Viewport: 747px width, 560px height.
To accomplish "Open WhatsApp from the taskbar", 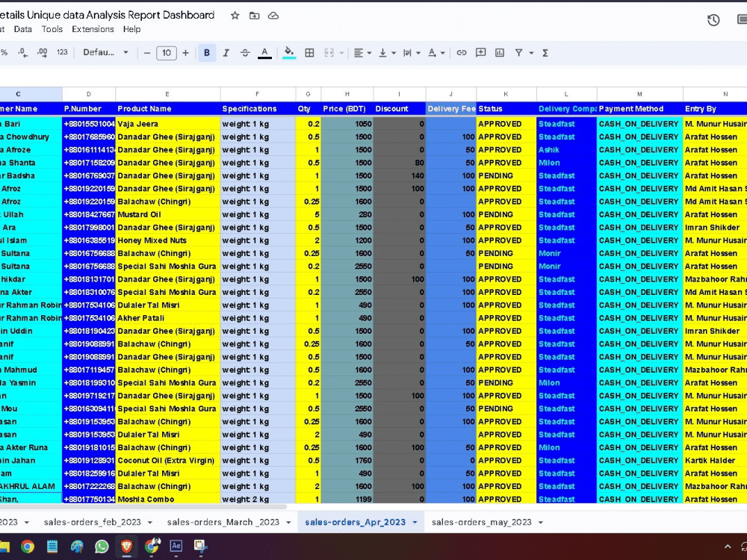I will pyautogui.click(x=102, y=546).
